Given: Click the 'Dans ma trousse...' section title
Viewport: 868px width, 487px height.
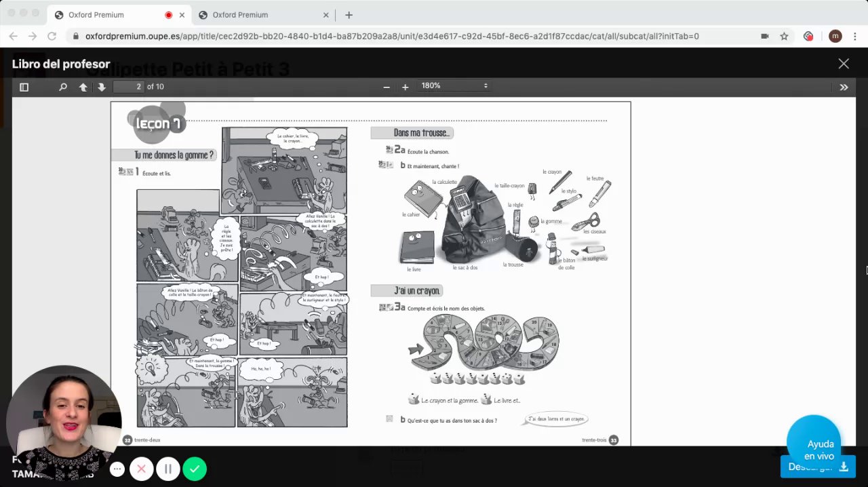Looking at the screenshot, I should [422, 133].
